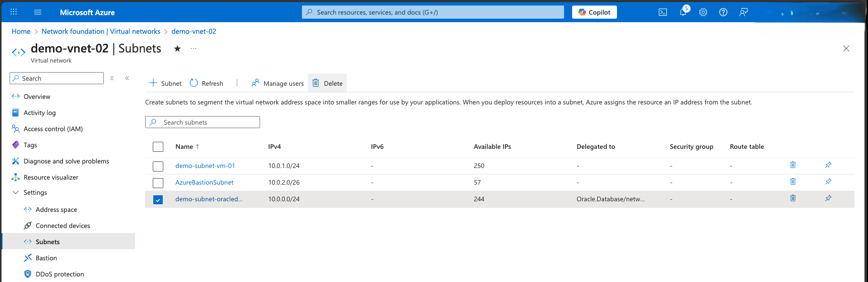
Task: Open the feedback icon in top bar
Action: click(743, 12)
